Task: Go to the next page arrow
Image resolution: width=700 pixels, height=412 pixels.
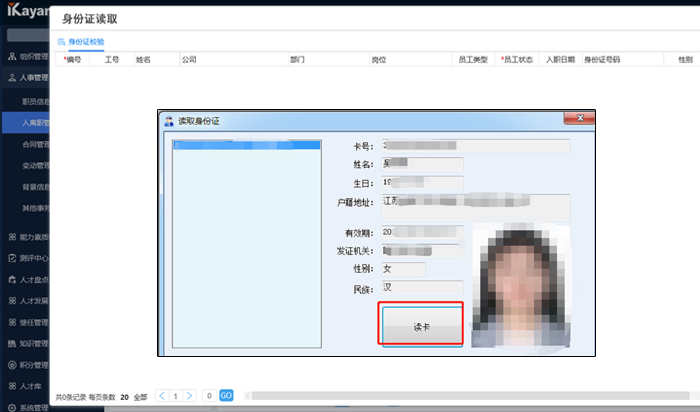Action: [x=189, y=396]
